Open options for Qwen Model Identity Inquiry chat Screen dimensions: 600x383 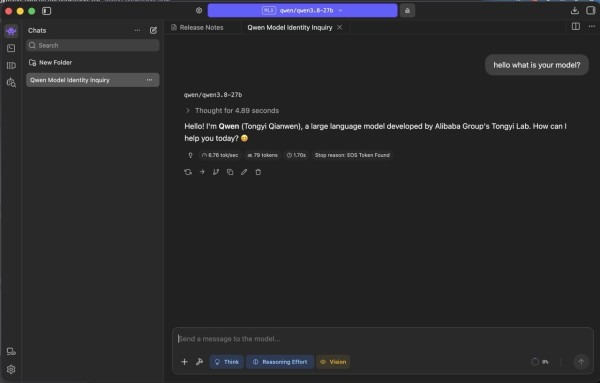pos(150,80)
